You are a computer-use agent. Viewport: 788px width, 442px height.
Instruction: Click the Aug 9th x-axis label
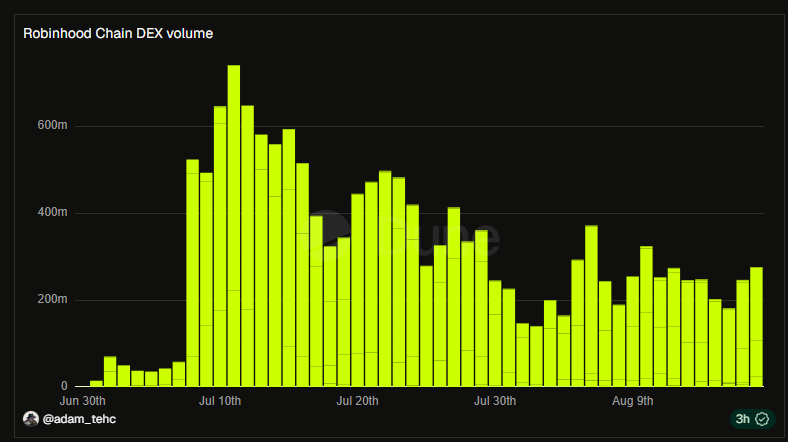click(x=633, y=401)
